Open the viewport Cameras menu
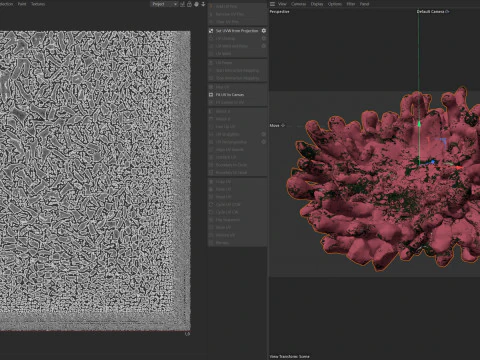Viewport: 480px width, 360px height. pos(298,4)
